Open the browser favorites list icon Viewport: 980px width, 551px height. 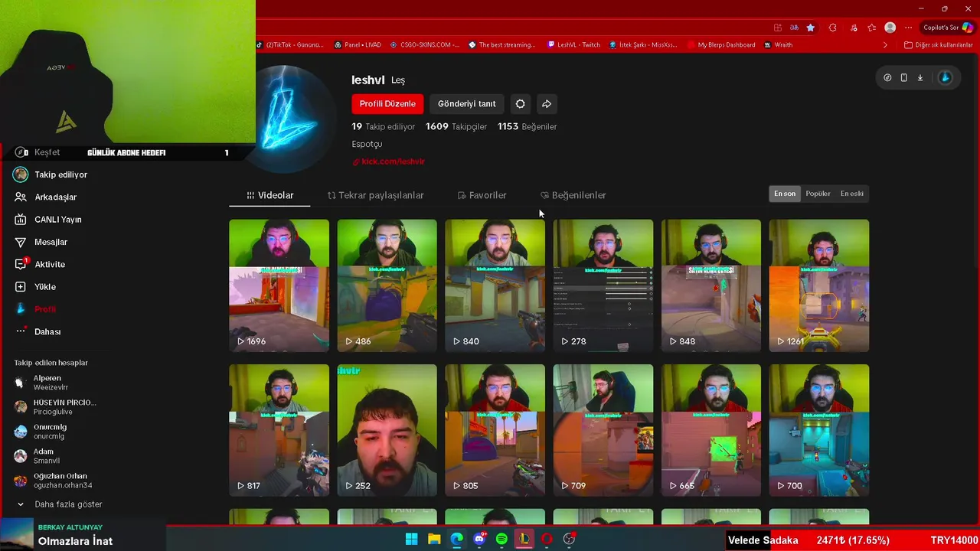[871, 28]
